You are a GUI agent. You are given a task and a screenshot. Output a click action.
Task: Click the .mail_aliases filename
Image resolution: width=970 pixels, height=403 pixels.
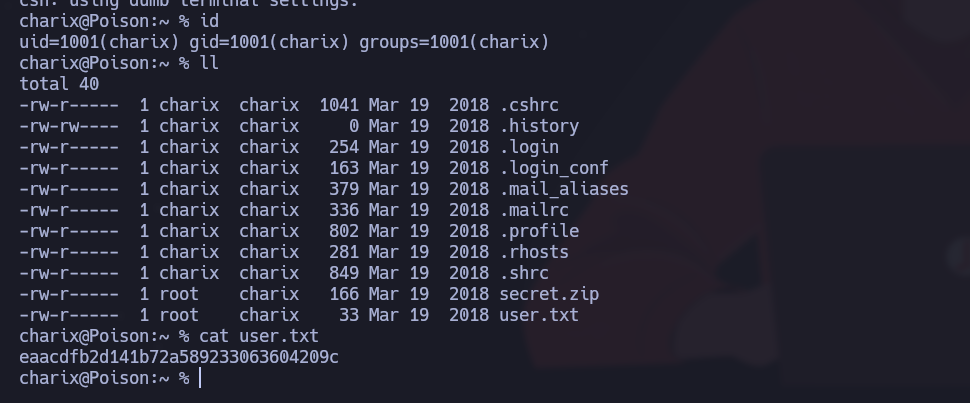pos(564,189)
